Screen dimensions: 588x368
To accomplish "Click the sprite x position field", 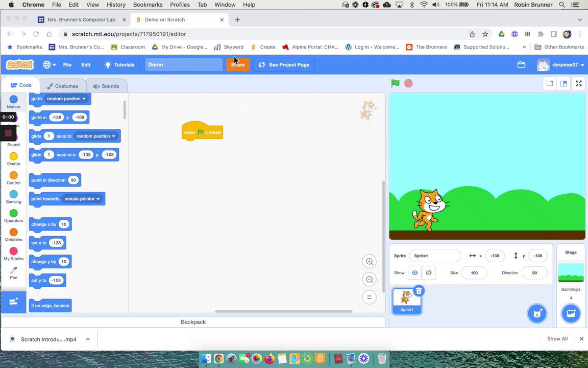I will click(495, 256).
